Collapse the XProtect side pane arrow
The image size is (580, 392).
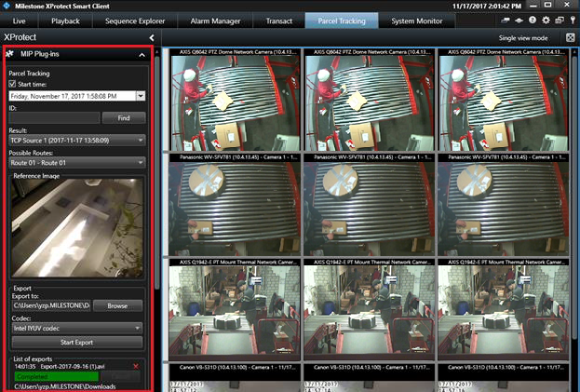click(152, 37)
